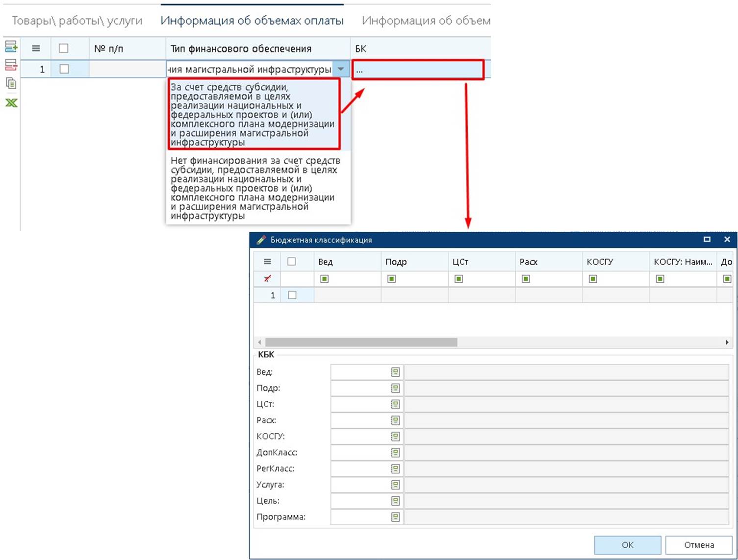The image size is (738, 560).
Task: Click OK in the Бюджетная классификация dialog
Action: point(628,545)
